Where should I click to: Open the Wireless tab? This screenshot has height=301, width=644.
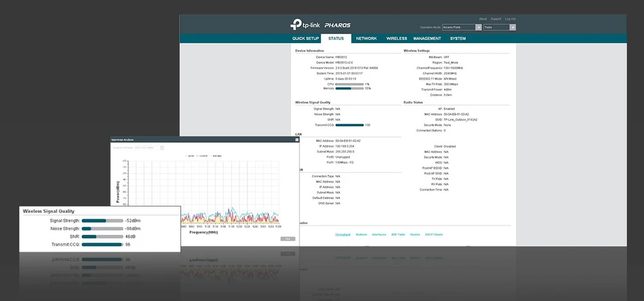click(397, 39)
